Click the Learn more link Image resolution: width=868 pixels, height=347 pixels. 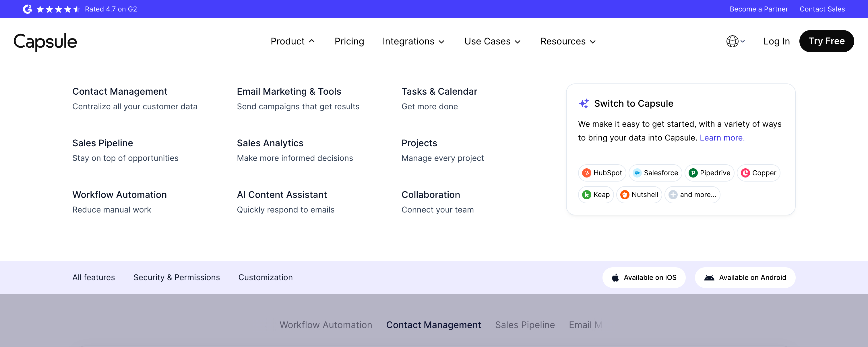(722, 138)
